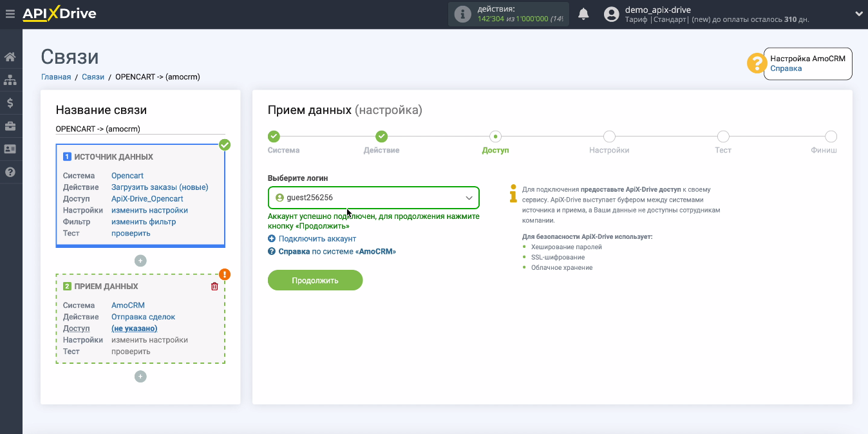
Task: Open the notifications bell
Action: coord(583,14)
